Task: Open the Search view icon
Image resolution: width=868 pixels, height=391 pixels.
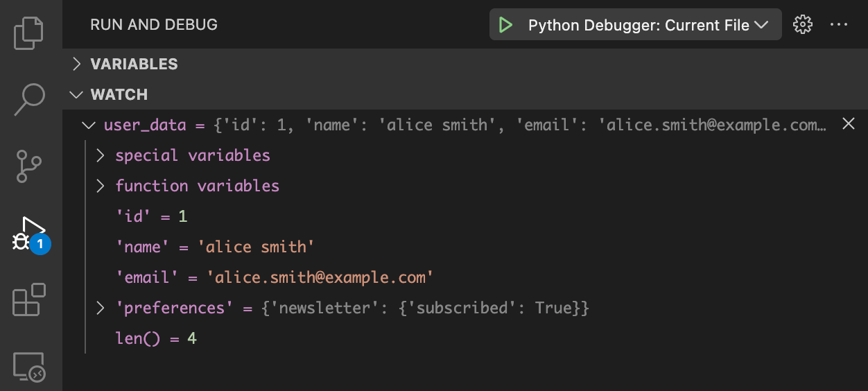Action: click(x=29, y=99)
